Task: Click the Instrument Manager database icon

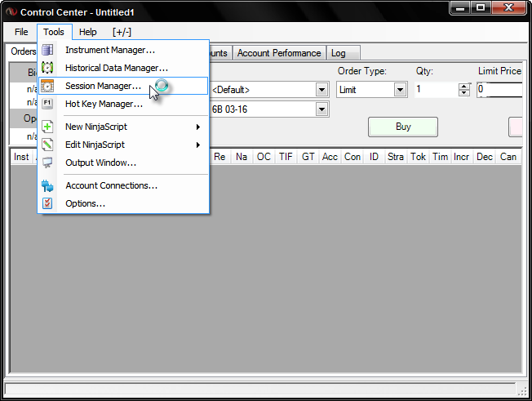Action: coord(47,50)
